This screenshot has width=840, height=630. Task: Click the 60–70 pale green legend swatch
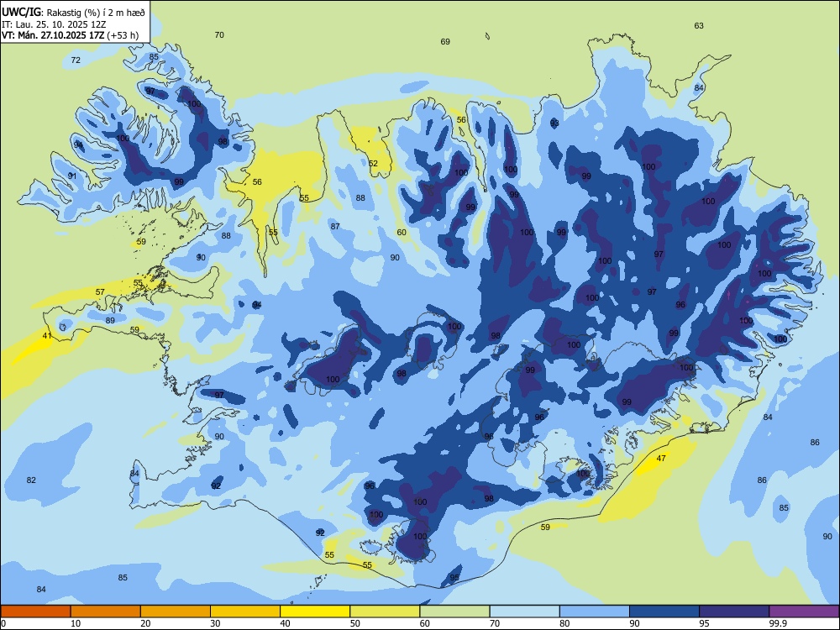click(x=454, y=612)
